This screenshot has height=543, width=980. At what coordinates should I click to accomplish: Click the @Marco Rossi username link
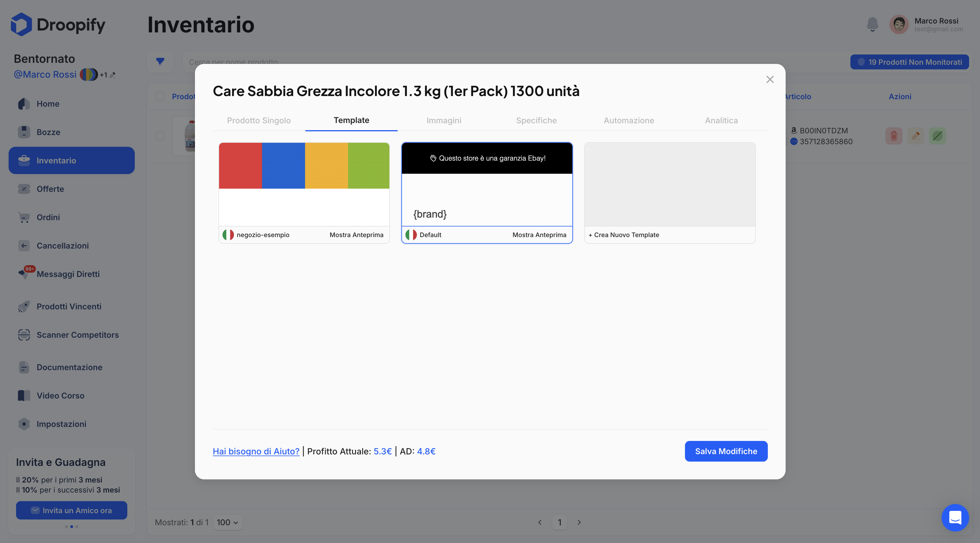click(x=45, y=74)
